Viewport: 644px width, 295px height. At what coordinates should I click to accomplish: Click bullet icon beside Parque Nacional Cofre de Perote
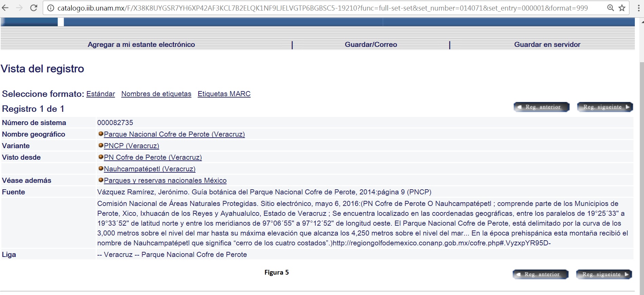[x=101, y=134]
